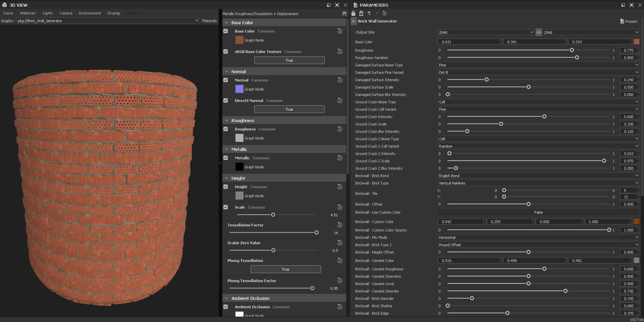Disable the Ambient Occlusion output checkbox
Image resolution: width=644 pixels, height=322 pixels.
pyautogui.click(x=226, y=307)
